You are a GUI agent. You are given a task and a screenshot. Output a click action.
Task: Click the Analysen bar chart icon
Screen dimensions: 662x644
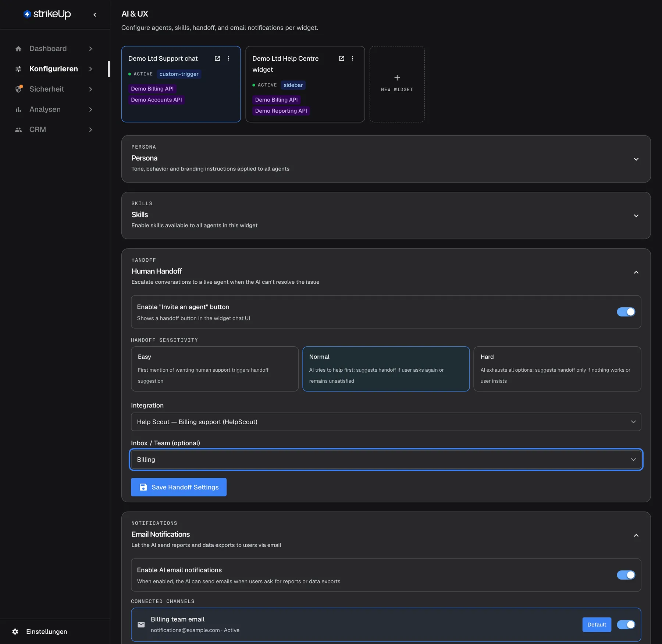pos(18,109)
